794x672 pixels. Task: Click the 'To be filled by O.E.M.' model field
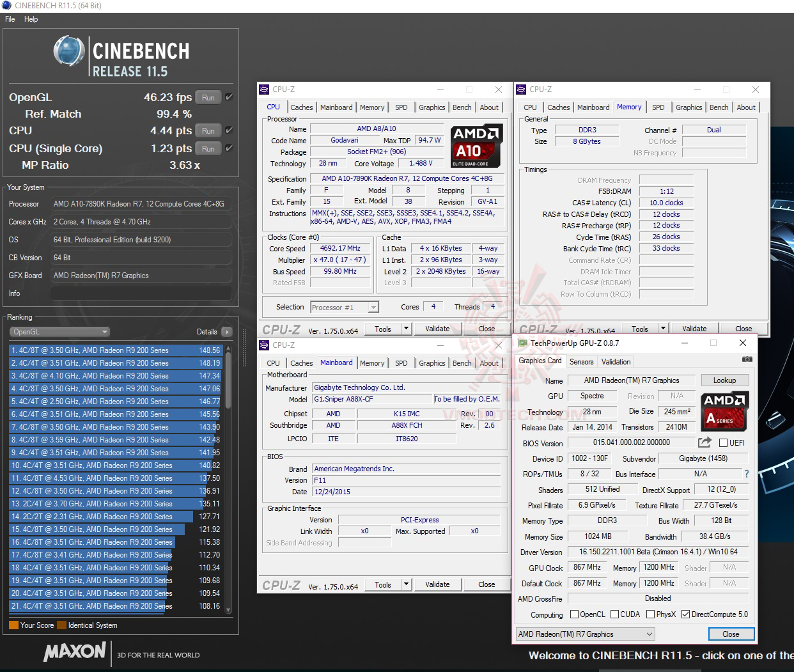coord(467,399)
